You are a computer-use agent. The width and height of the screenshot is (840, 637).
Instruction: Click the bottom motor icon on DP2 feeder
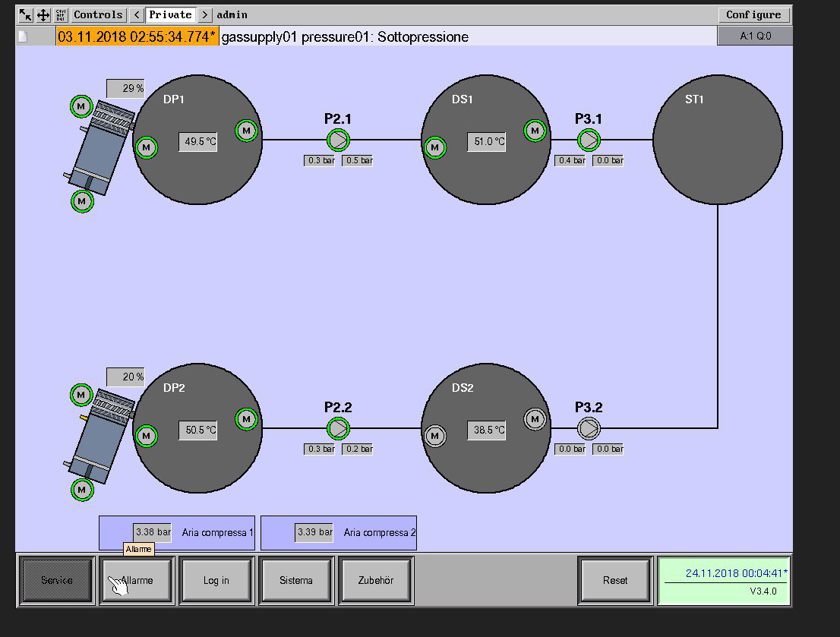(82, 490)
